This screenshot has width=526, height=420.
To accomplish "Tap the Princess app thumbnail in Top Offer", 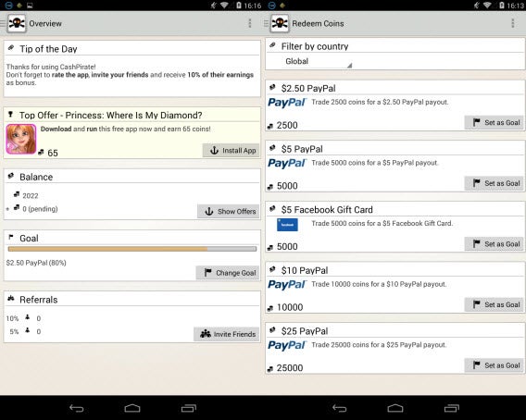I will coord(20,139).
